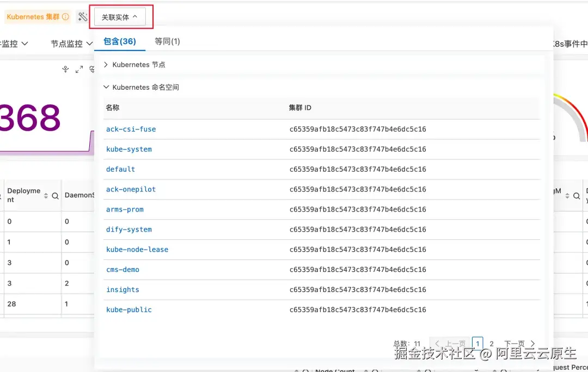Image resolution: width=588 pixels, height=372 pixels.
Task: Click the 集群 ID column header
Action: (x=300, y=108)
